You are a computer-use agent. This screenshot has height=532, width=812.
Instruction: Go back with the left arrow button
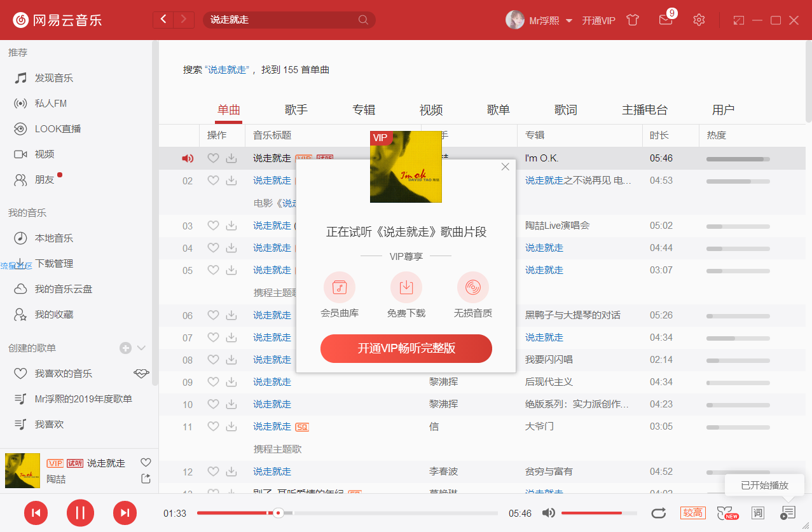tap(163, 20)
